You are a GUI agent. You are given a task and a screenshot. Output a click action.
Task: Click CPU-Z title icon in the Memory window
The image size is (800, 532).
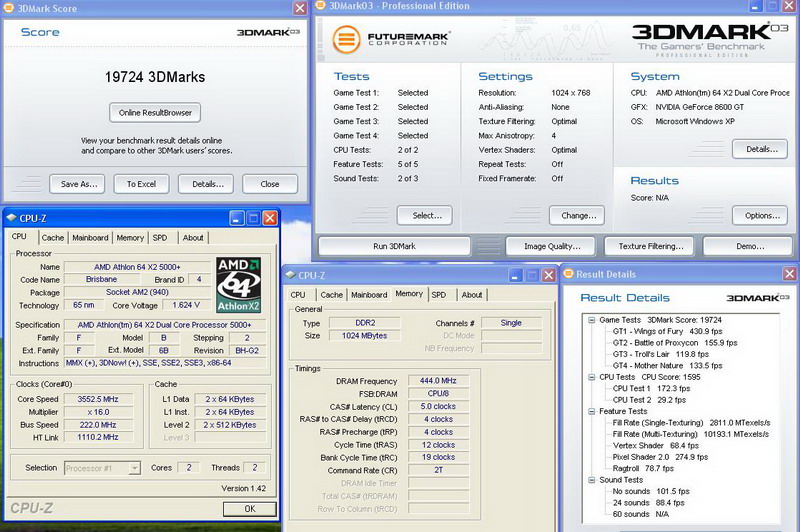click(x=290, y=275)
